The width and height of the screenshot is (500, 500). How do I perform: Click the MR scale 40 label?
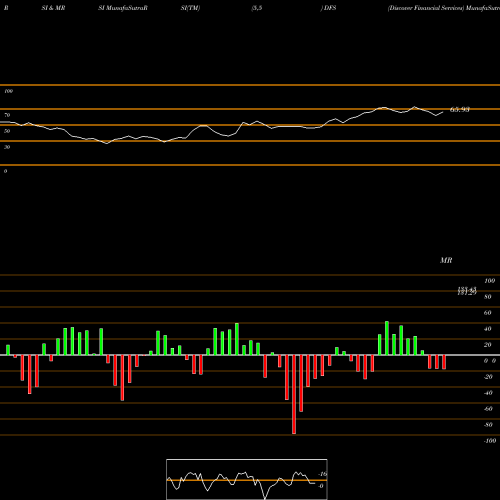(488, 329)
